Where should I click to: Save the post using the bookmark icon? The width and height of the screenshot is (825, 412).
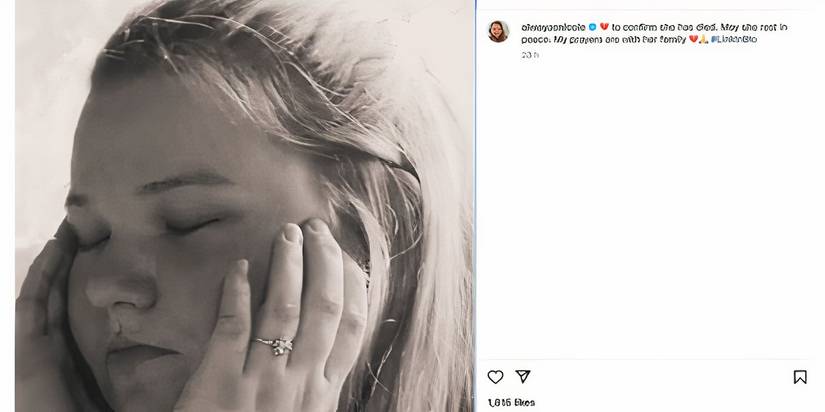[800, 377]
